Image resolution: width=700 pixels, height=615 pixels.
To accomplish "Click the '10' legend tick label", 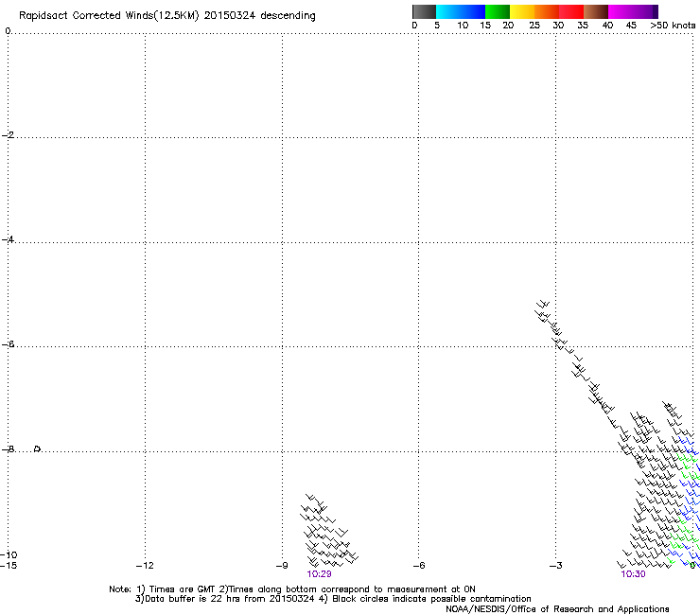I will pos(463,26).
